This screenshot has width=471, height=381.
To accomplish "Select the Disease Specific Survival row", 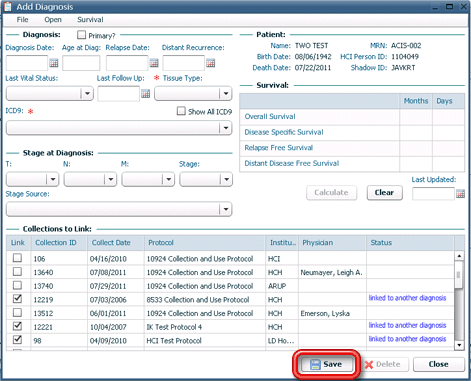I will click(x=352, y=132).
